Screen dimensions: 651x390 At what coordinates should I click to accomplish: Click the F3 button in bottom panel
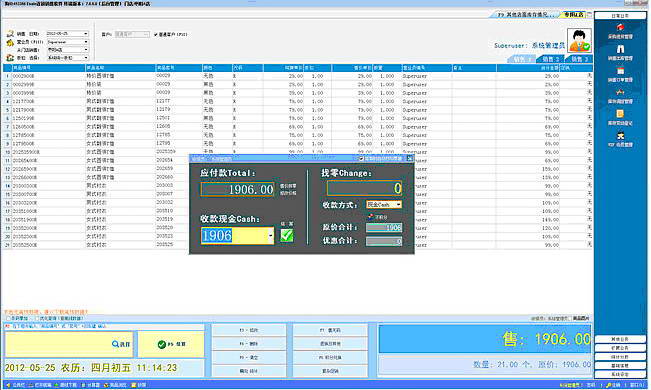tap(249, 330)
